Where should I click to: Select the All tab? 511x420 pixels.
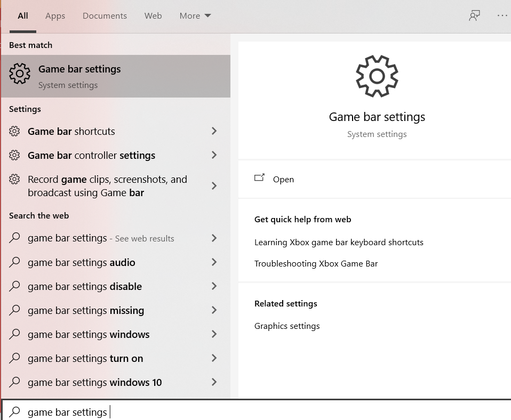[x=23, y=16]
